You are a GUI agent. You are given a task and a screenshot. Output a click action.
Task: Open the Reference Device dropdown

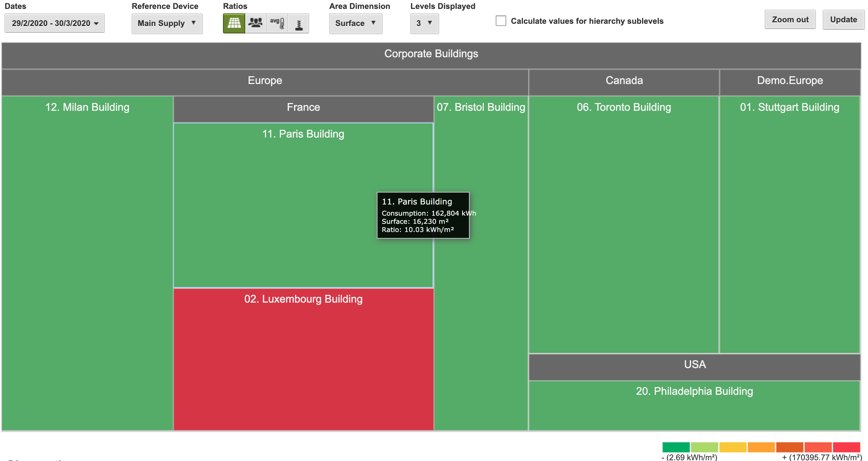coord(167,23)
